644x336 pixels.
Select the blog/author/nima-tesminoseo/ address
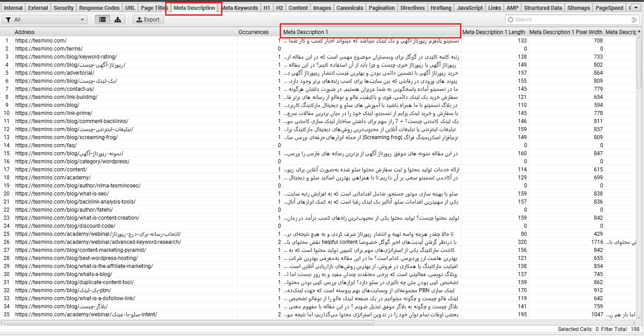(x=78, y=185)
